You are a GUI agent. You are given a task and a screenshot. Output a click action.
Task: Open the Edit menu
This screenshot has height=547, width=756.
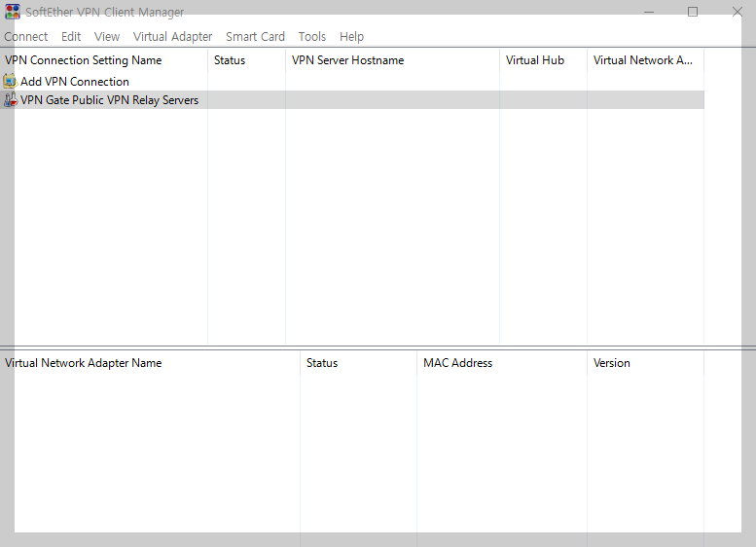tap(71, 37)
